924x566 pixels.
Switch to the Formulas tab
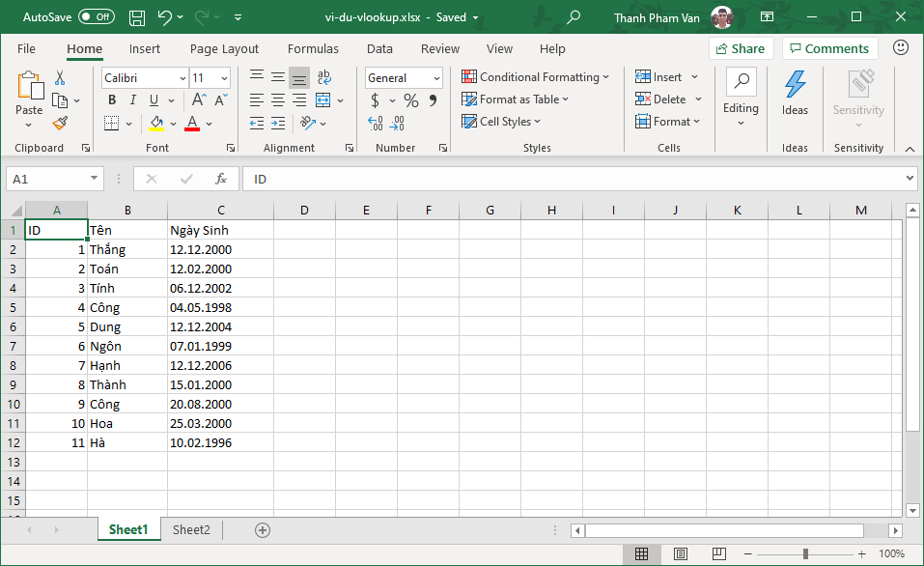coord(313,49)
